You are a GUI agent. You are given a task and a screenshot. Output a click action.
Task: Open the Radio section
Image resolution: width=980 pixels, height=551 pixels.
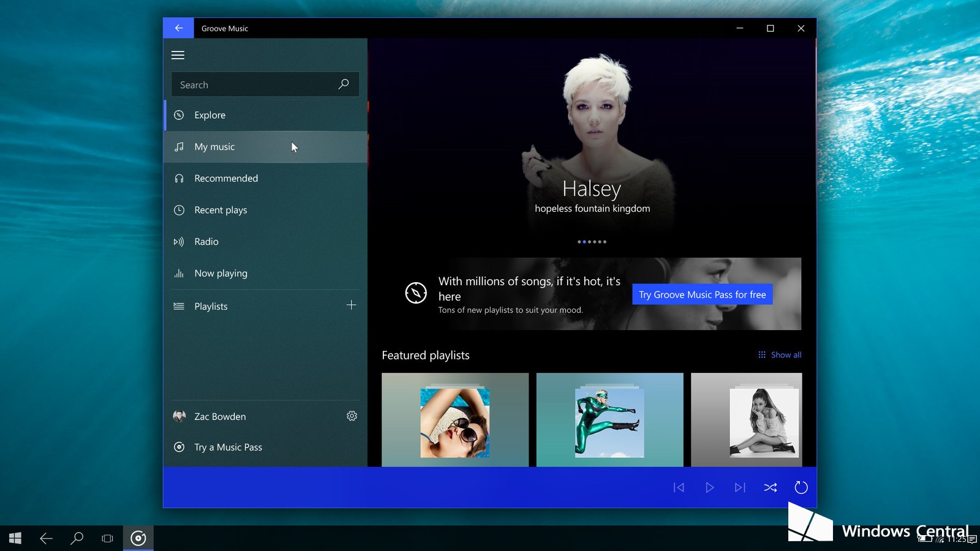(206, 242)
